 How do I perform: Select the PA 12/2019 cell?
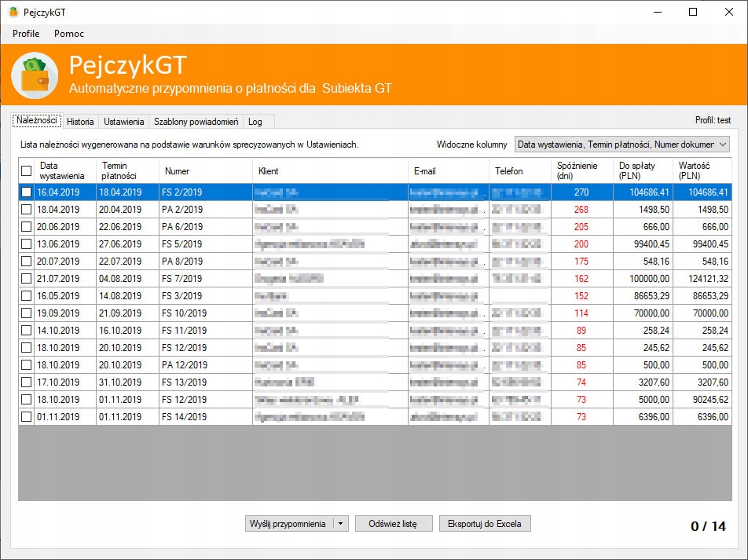click(206, 365)
